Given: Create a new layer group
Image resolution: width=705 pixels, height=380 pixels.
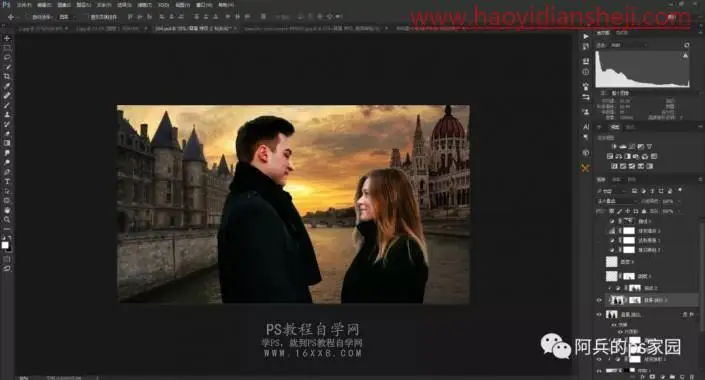Looking at the screenshot, I should 672,377.
